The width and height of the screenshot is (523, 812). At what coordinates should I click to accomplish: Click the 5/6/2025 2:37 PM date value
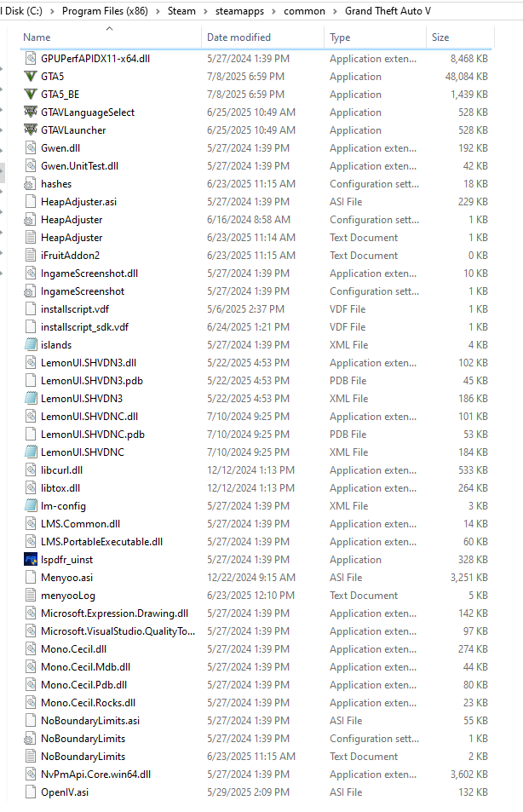245,309
